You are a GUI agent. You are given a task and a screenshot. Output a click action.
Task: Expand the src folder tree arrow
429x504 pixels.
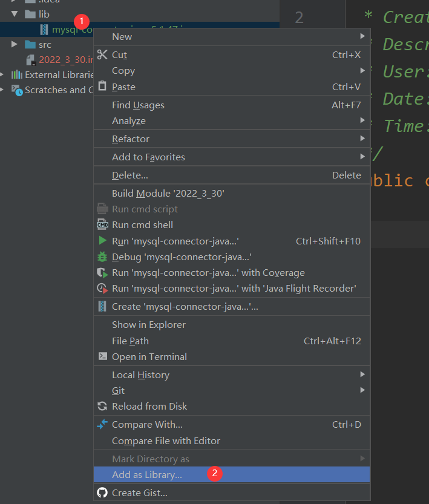click(14, 44)
